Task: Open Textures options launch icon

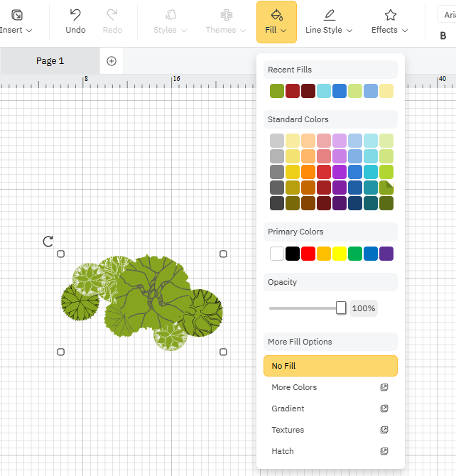Action: click(x=384, y=430)
